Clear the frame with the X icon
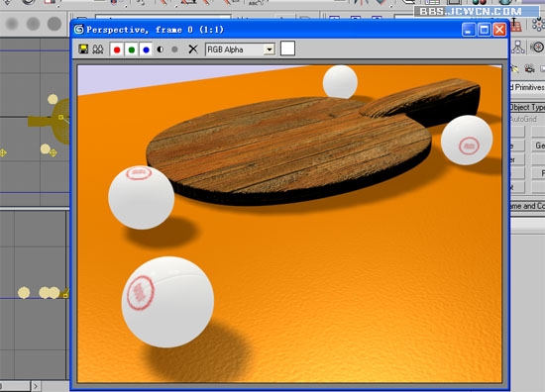545x392 pixels. [x=193, y=49]
